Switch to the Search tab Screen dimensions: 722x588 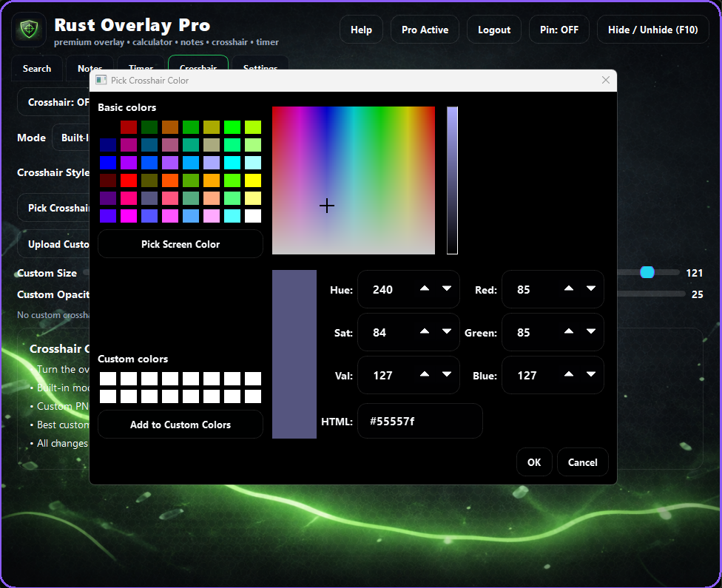point(37,68)
